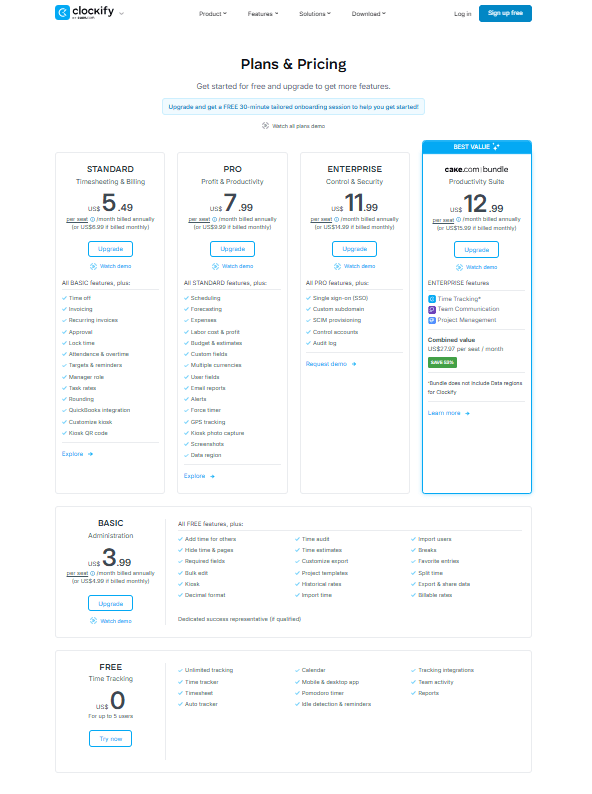
Task: Click the Dedicated success representative text
Action: (239, 619)
